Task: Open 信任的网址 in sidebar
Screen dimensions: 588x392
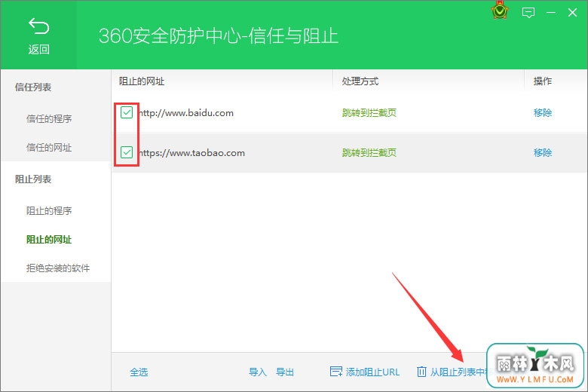Action: 49,148
